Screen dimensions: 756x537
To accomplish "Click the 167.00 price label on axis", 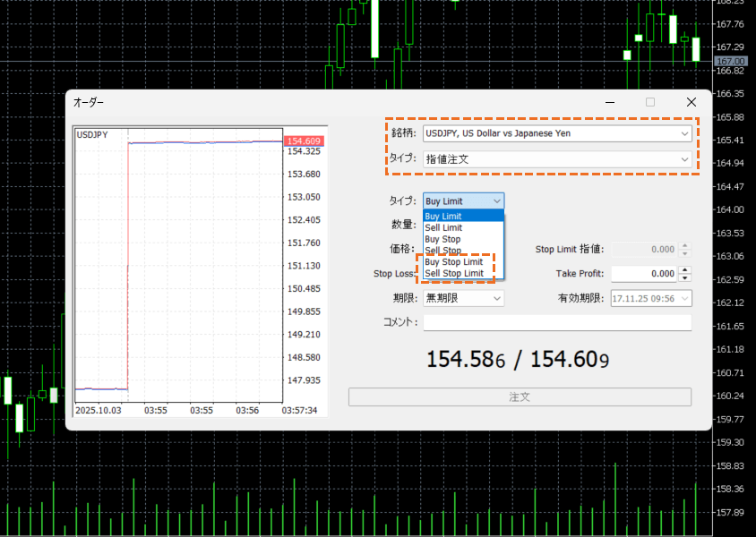I will tap(731, 61).
